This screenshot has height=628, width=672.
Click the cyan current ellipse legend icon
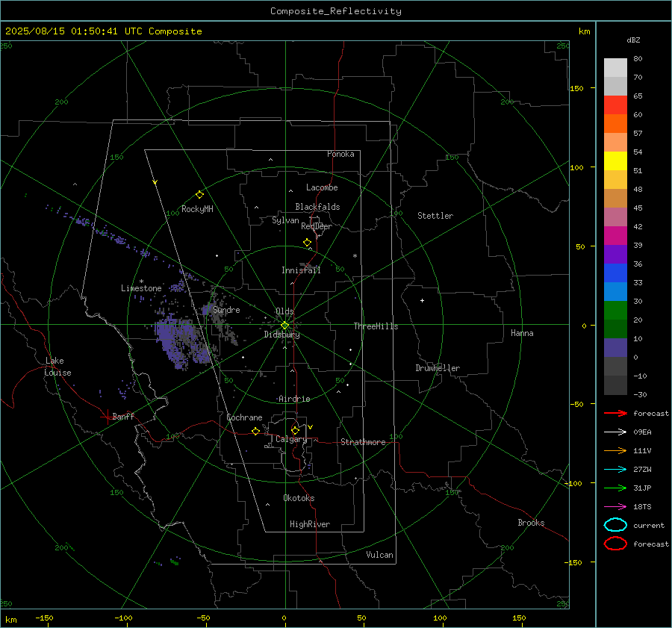pyautogui.click(x=615, y=525)
